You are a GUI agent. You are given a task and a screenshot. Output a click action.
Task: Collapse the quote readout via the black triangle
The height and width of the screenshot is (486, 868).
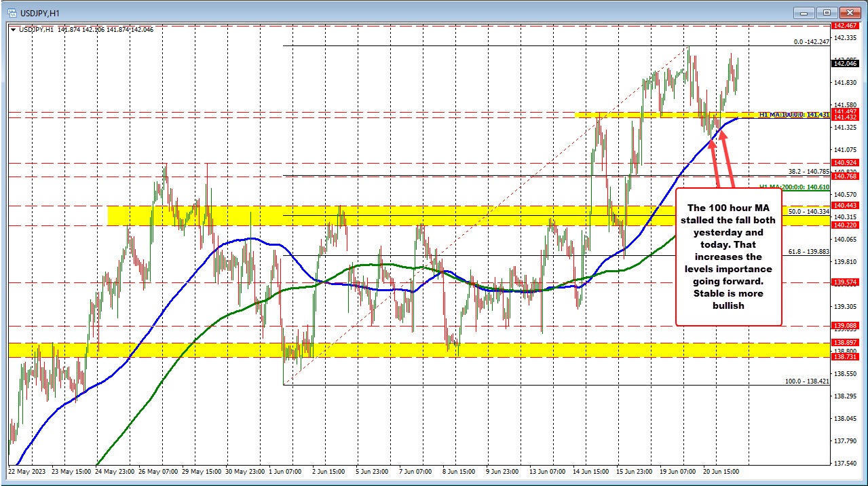(x=14, y=29)
